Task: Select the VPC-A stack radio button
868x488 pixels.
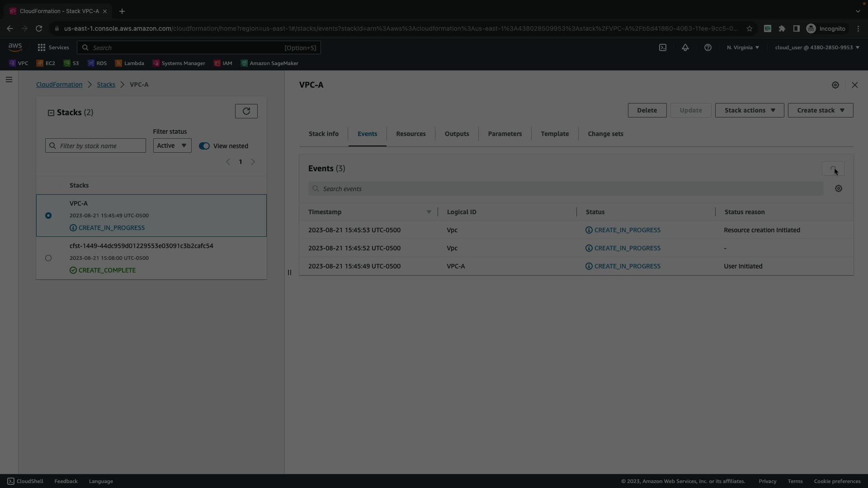Action: click(x=48, y=216)
